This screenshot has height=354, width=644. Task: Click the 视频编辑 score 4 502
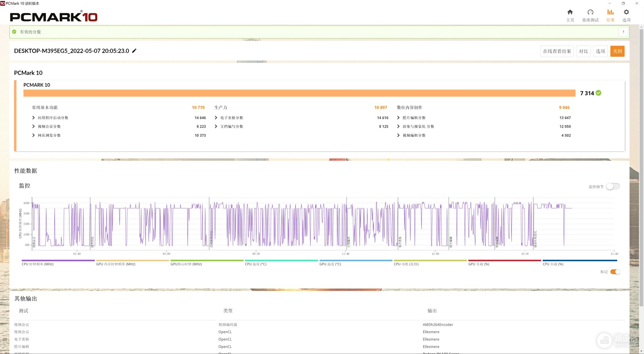566,135
